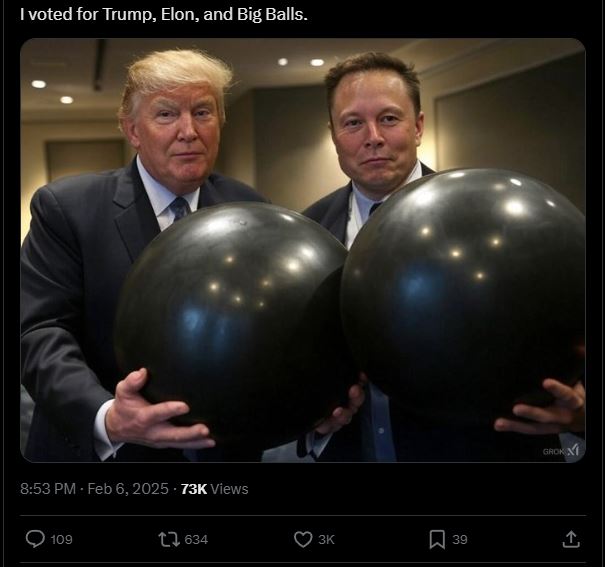Click the Feb 6, 2025 date link
Image resolution: width=605 pixels, height=567 pixels.
128,489
